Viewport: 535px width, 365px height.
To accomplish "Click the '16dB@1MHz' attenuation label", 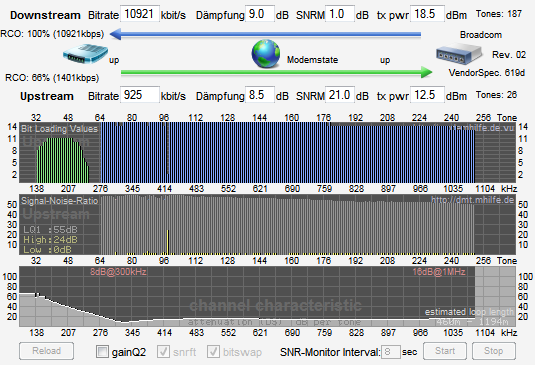I will [439, 272].
